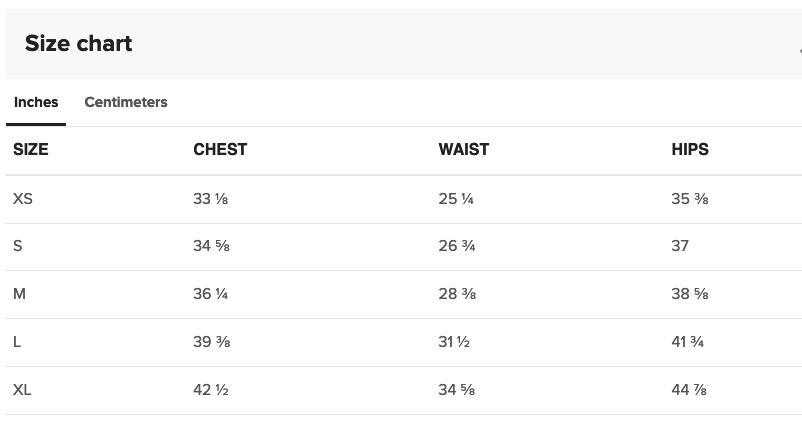Switch to the Centimeters tab
Screen dimensions: 802x445
pyautogui.click(x=126, y=102)
